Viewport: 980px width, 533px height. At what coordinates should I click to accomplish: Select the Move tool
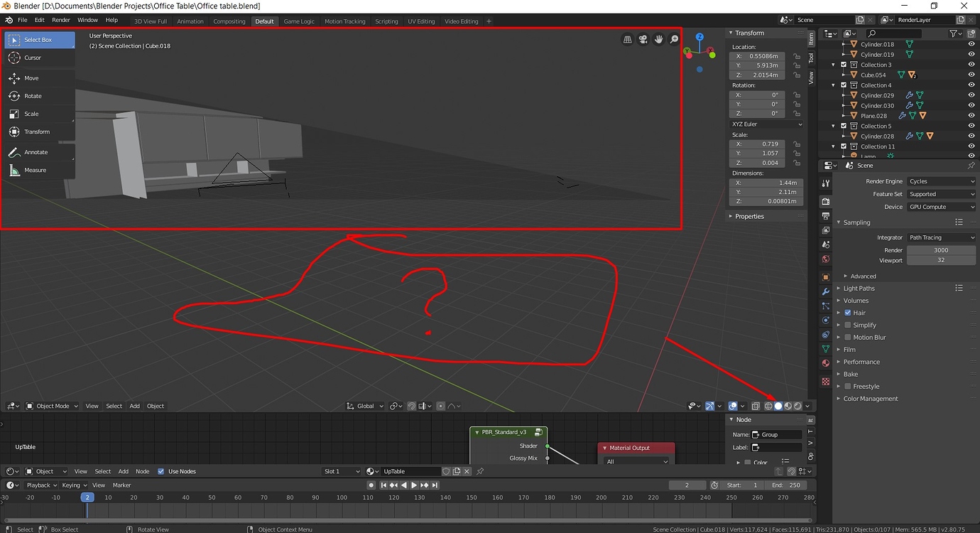39,78
